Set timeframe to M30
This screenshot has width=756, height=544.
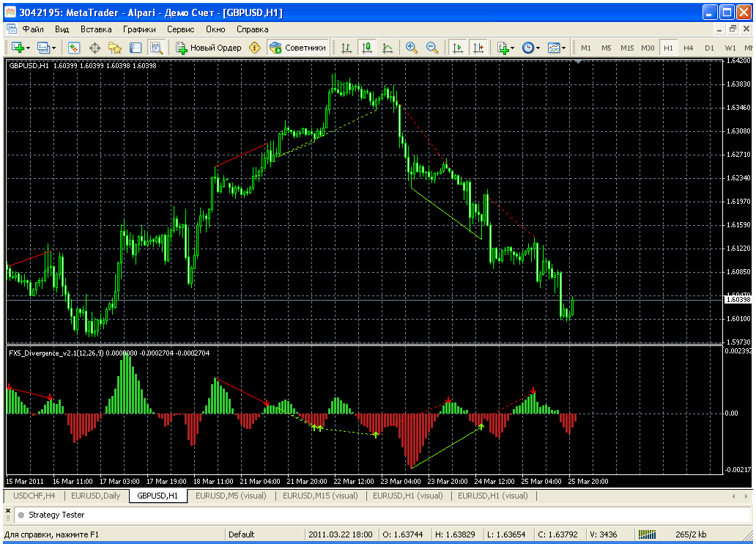click(648, 48)
